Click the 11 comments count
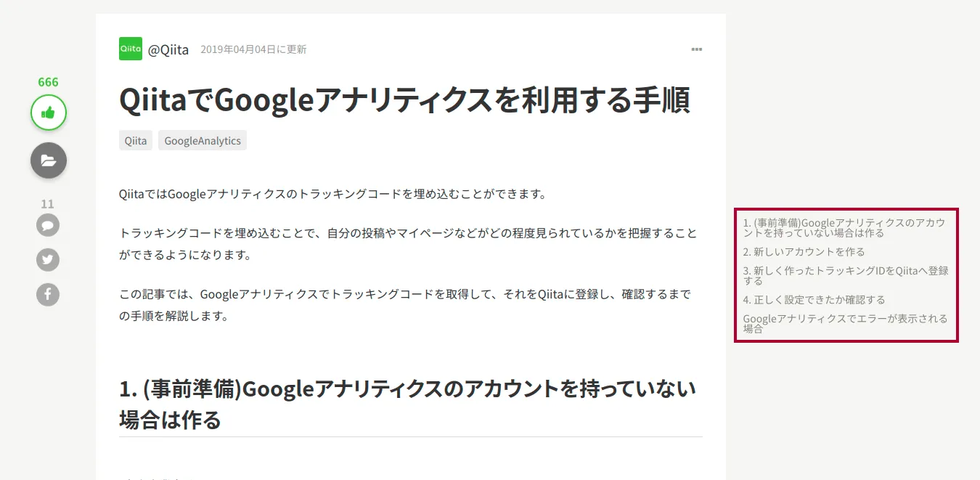Image resolution: width=980 pixels, height=480 pixels. (48, 204)
